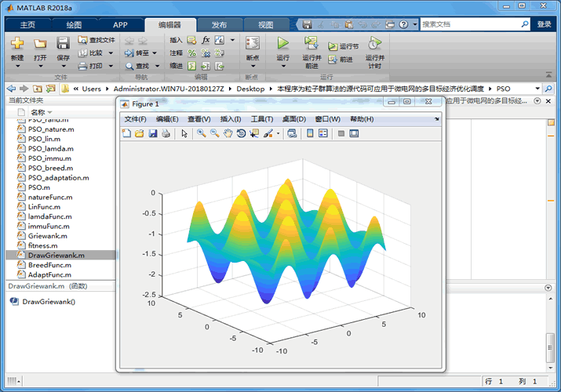Viewport: 561px width, 392px height.
Task: Click the editor vertical scrollbar thumb
Action: point(550,347)
